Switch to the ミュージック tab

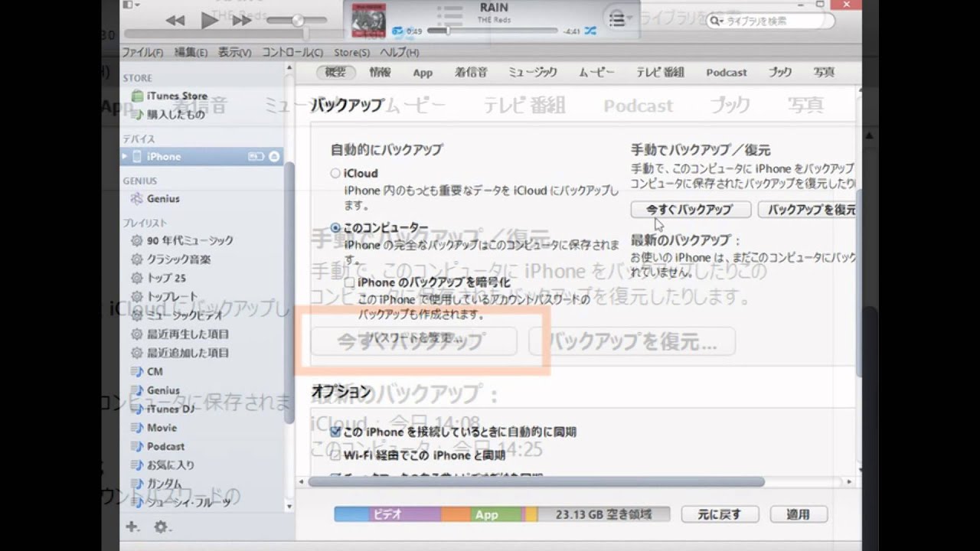click(x=533, y=72)
